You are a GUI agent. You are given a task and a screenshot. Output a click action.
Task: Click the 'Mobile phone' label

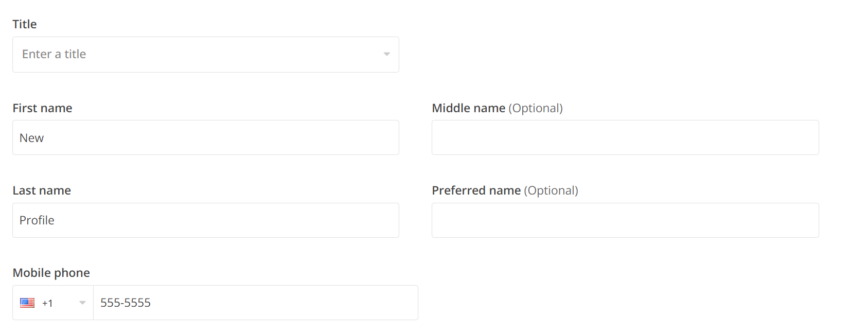(x=51, y=273)
